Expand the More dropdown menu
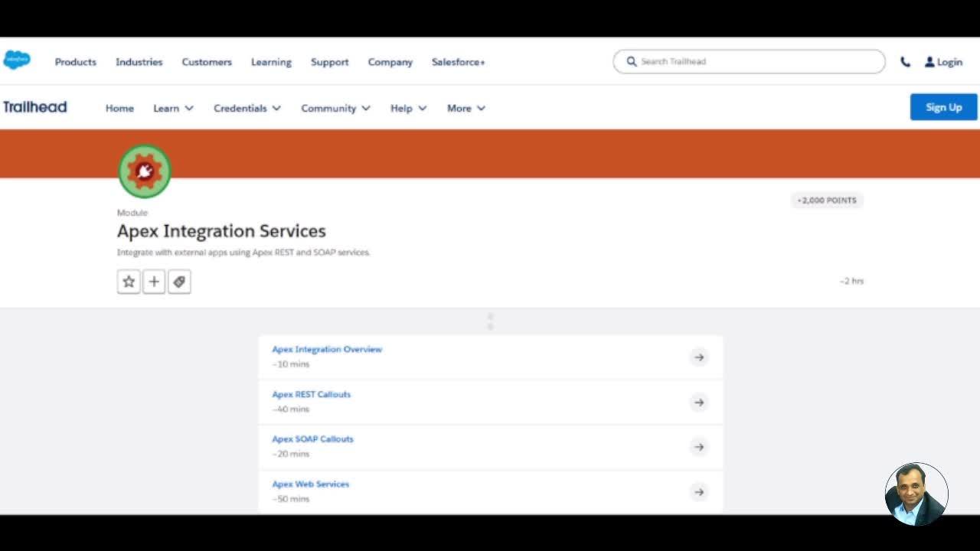980x551 pixels. click(x=466, y=108)
